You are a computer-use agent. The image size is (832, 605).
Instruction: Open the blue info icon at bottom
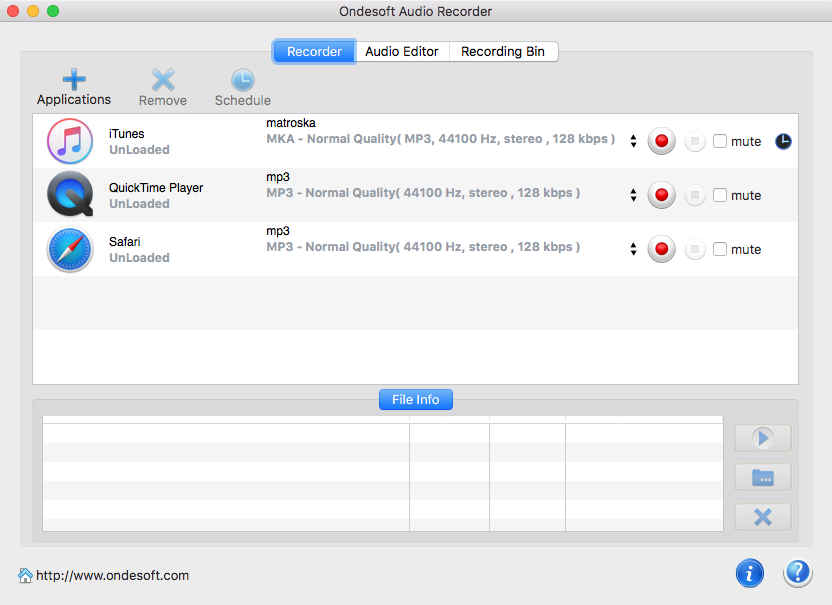(x=750, y=573)
